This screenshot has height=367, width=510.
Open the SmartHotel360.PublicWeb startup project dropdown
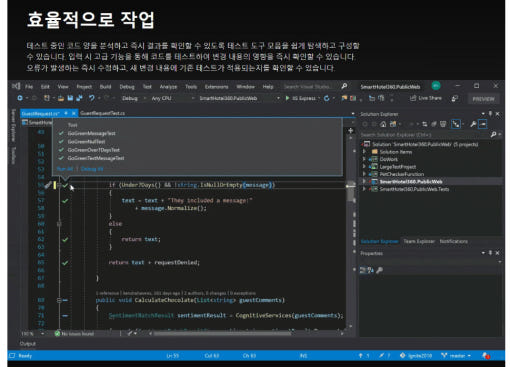point(239,98)
